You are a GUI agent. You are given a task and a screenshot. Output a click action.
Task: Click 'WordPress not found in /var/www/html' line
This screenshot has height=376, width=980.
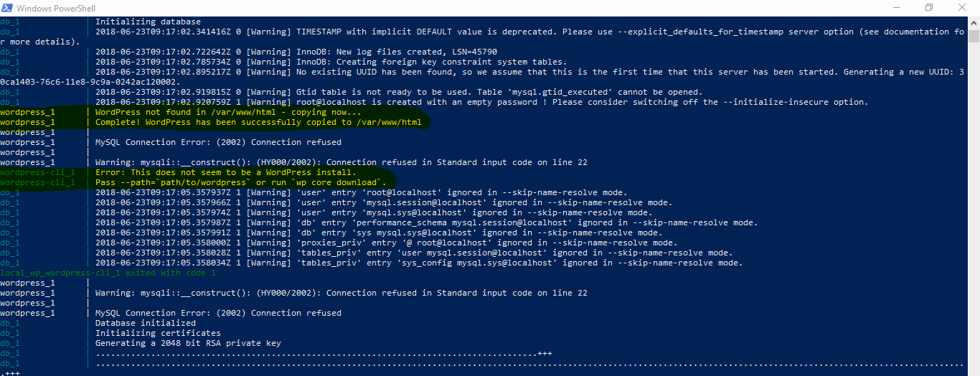(228, 113)
